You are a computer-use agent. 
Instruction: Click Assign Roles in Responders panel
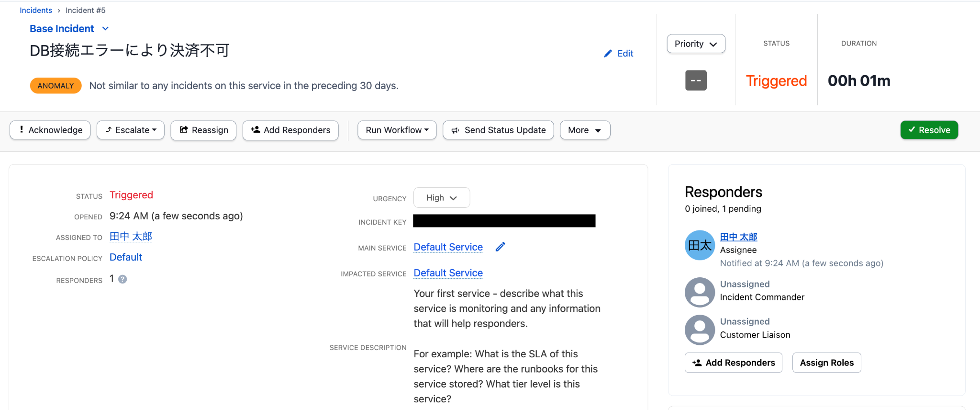(x=826, y=363)
